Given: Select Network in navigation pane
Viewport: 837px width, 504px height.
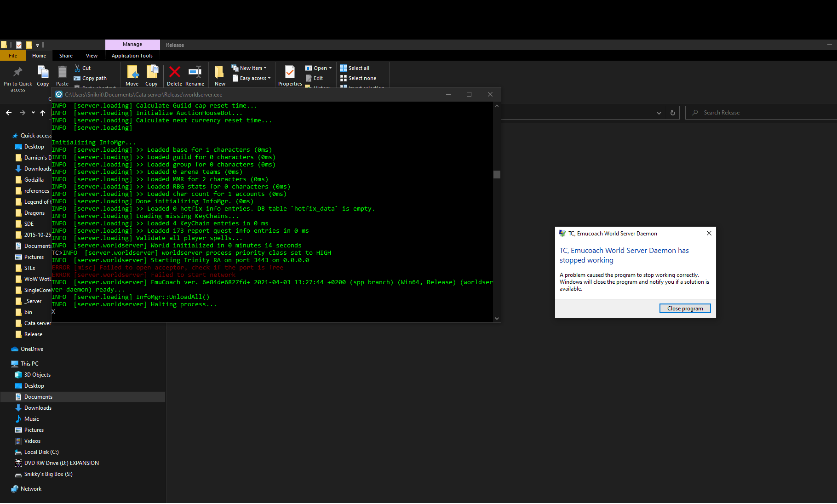Looking at the screenshot, I should tap(27, 489).
